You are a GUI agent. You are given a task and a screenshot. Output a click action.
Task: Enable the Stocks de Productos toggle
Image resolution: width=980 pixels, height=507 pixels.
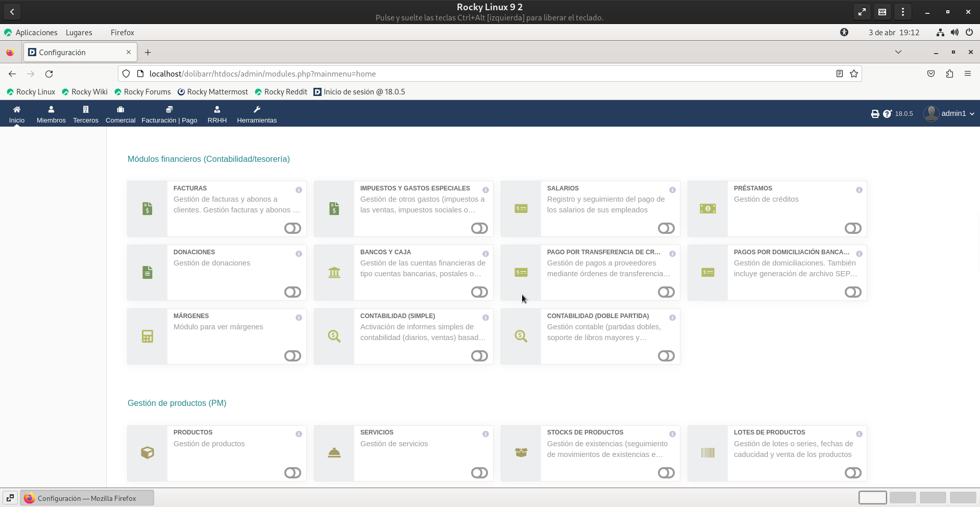(666, 473)
